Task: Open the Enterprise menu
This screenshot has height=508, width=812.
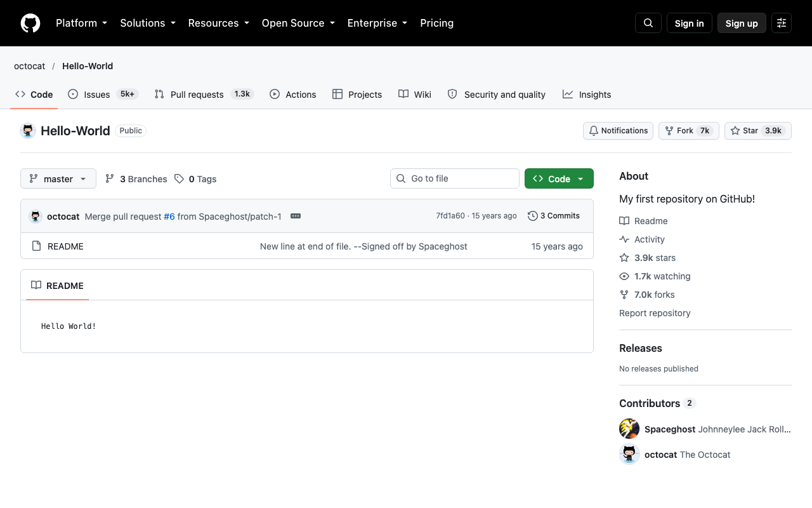Action: click(377, 23)
